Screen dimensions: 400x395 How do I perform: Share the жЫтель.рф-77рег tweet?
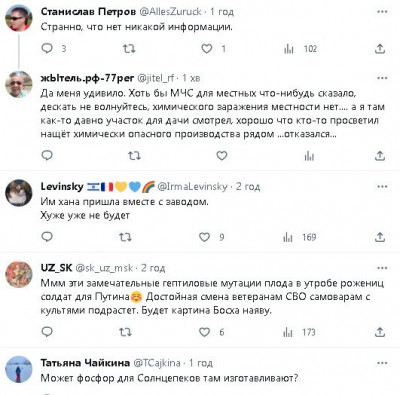coord(380,156)
